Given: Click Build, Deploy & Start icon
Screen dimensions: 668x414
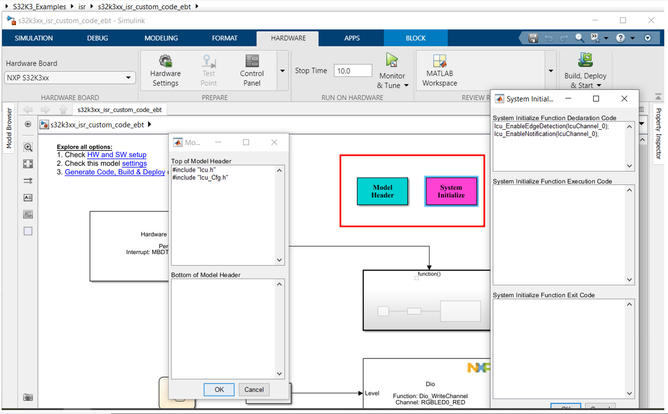Looking at the screenshot, I should coord(585,60).
